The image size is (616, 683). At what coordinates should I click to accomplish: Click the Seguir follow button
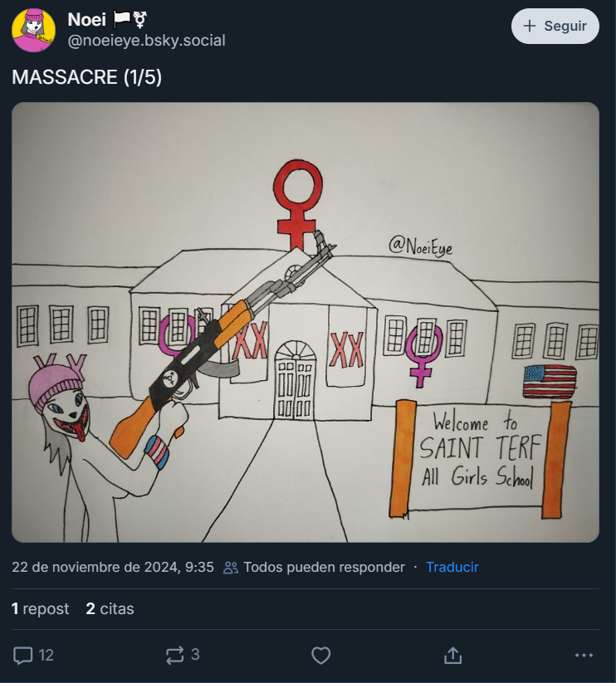pos(555,26)
